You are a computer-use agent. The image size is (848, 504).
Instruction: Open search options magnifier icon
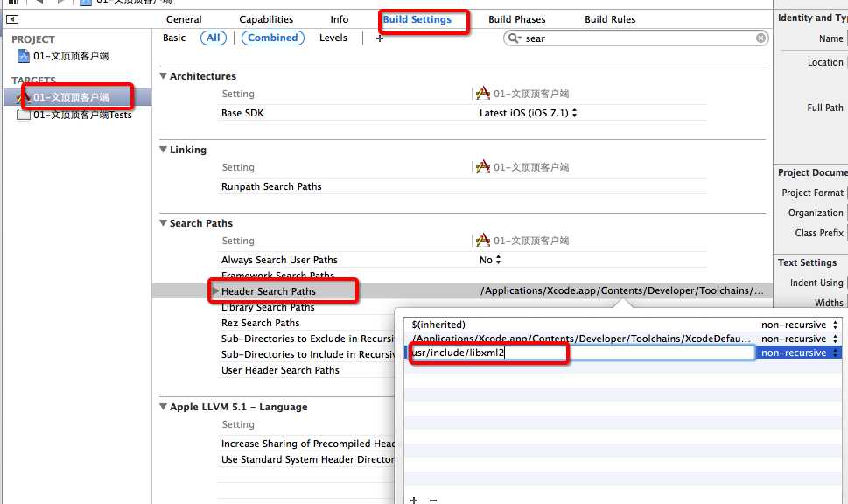(x=514, y=38)
